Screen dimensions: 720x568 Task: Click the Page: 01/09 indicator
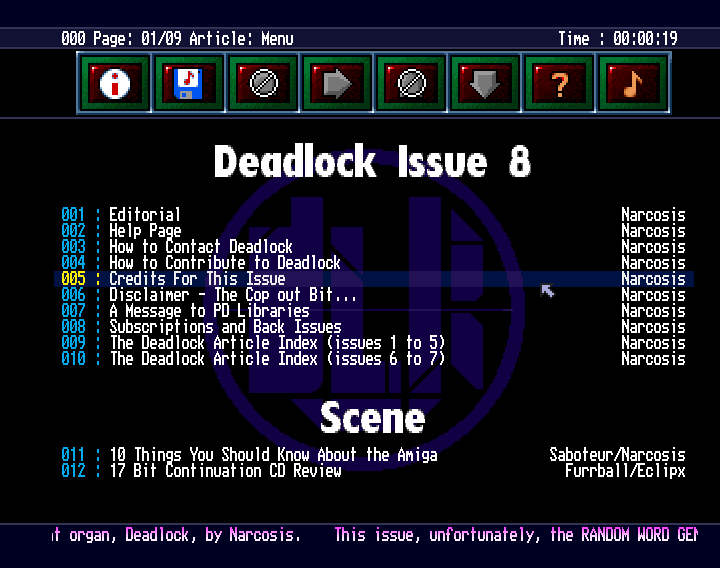pos(137,38)
